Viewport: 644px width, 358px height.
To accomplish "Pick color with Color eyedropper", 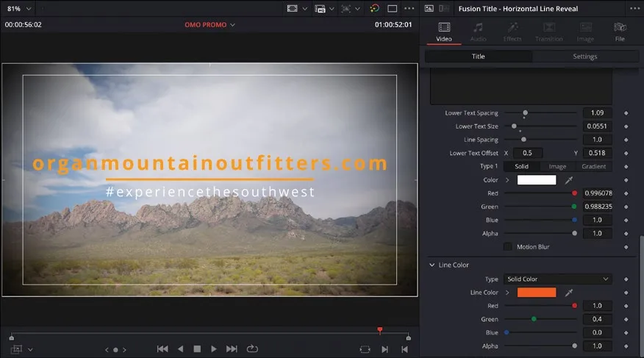I will tap(569, 180).
